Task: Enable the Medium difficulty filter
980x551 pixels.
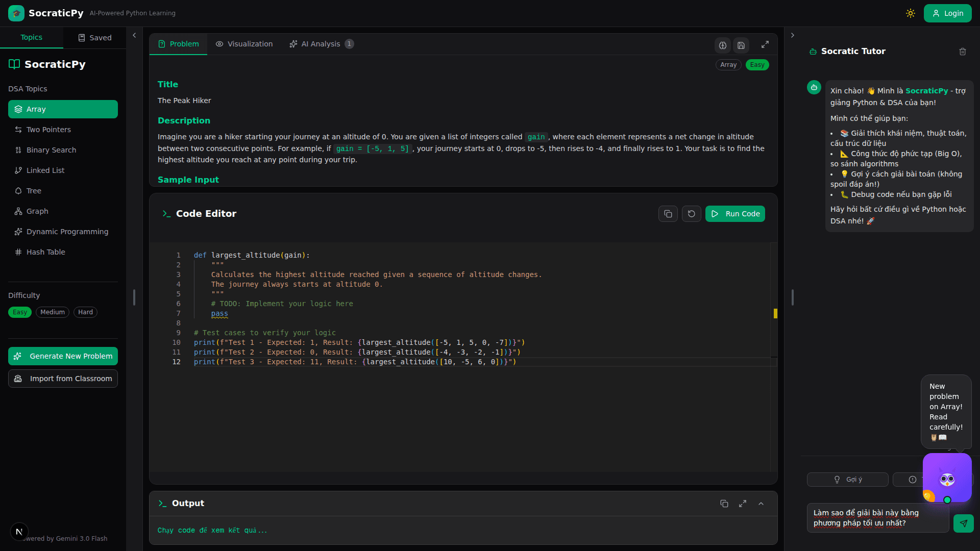Action: tap(52, 312)
